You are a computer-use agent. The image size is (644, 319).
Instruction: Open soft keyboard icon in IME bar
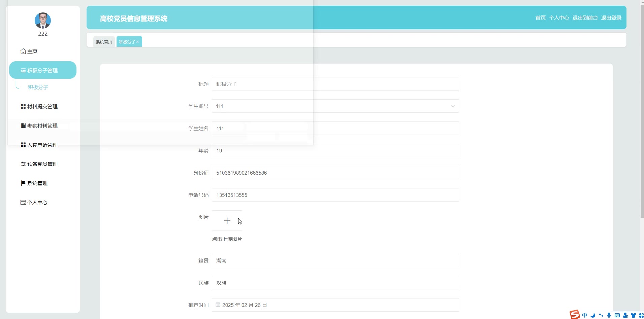[617, 315]
